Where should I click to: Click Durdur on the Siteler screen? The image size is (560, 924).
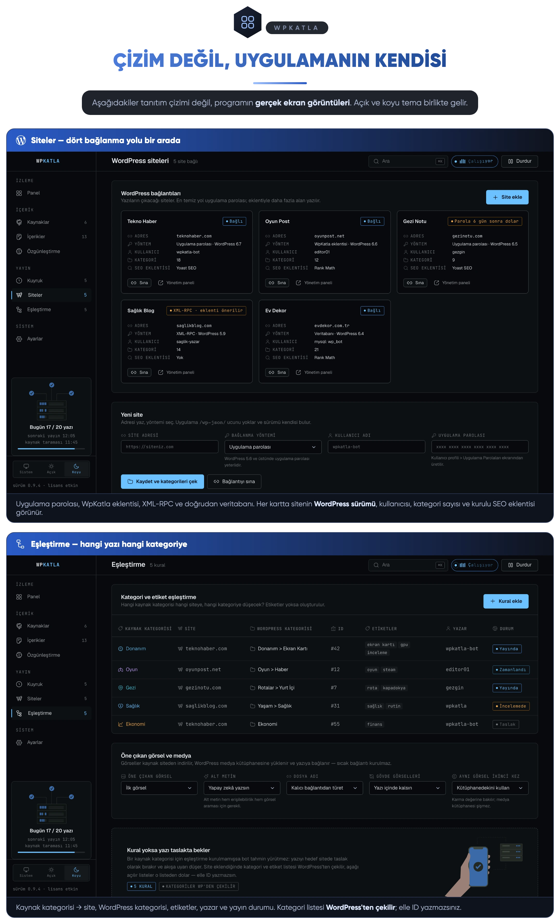click(x=519, y=161)
